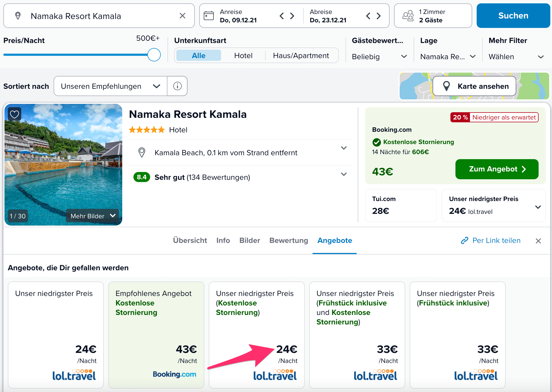
Task: Click the Kostenlose Stornierung checkmark icon
Action: [x=376, y=142]
